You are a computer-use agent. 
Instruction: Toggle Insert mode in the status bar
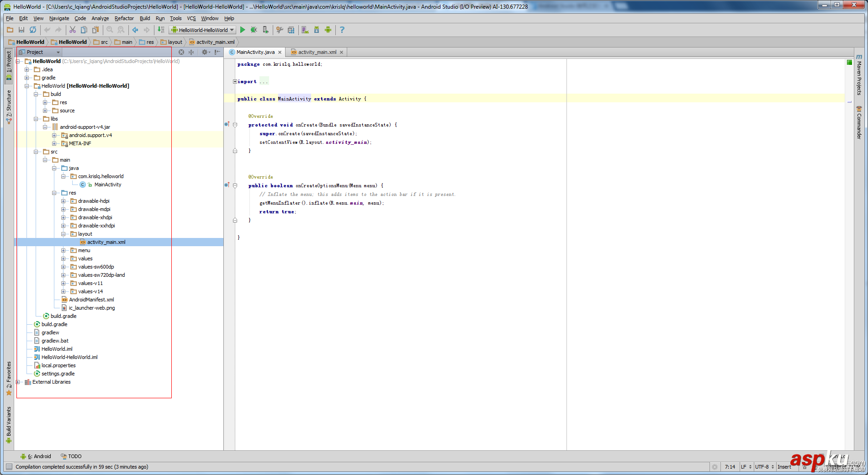click(x=784, y=467)
